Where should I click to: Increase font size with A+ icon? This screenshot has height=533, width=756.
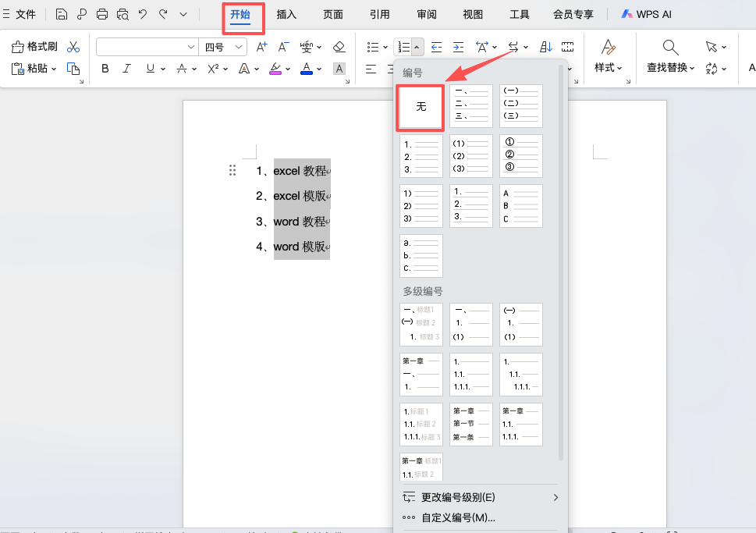[262, 47]
